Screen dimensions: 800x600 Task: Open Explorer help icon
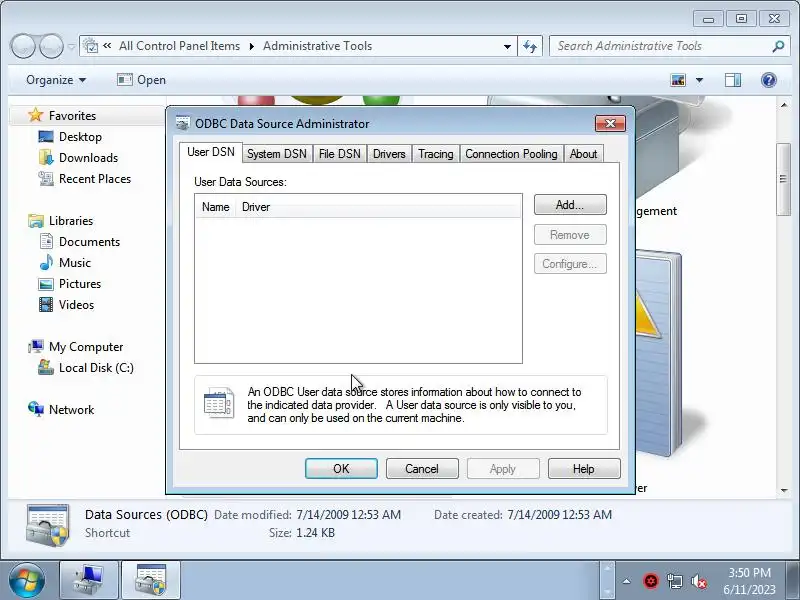(x=768, y=80)
